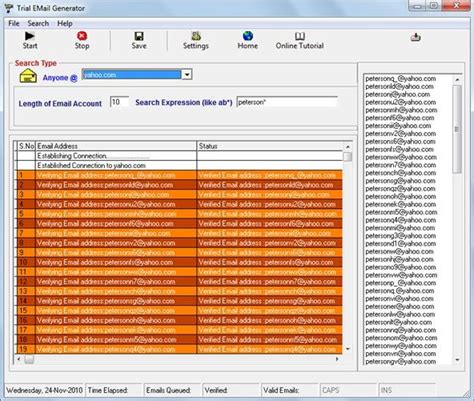Click the S.No column header
This screenshot has height=401, width=474.
pyautogui.click(x=26, y=146)
